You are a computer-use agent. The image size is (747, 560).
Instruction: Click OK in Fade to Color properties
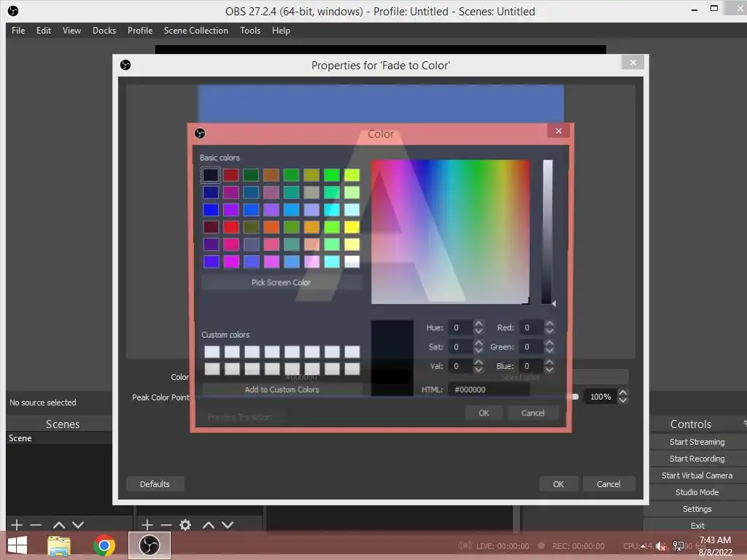pyautogui.click(x=558, y=484)
